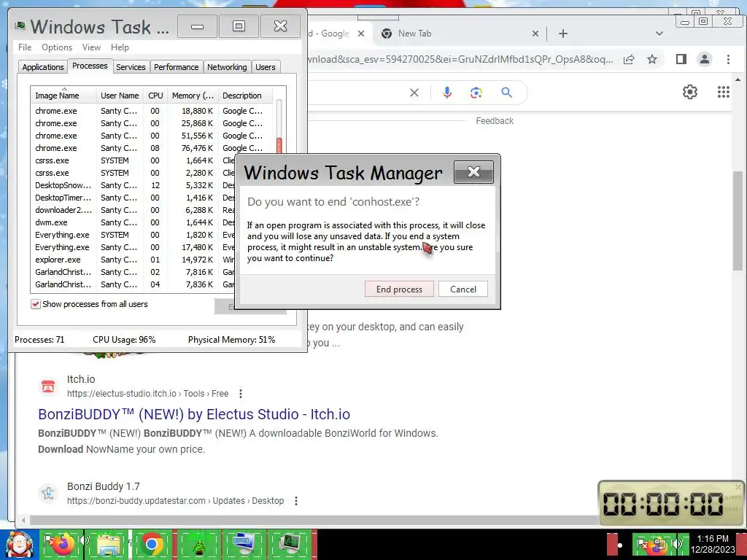Open BonziBUDDY (NEW!) by Electus Studio link
The width and height of the screenshot is (747, 560).
point(194,414)
